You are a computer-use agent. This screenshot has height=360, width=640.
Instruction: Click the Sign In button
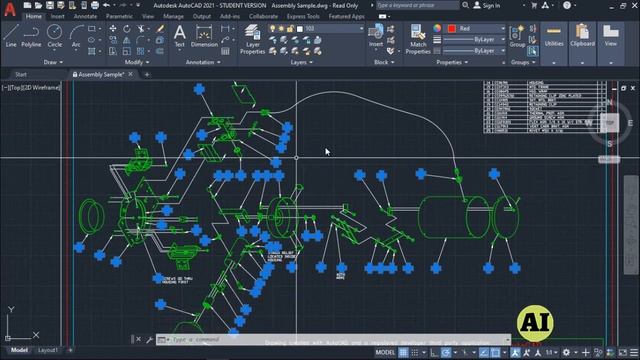tap(487, 5)
